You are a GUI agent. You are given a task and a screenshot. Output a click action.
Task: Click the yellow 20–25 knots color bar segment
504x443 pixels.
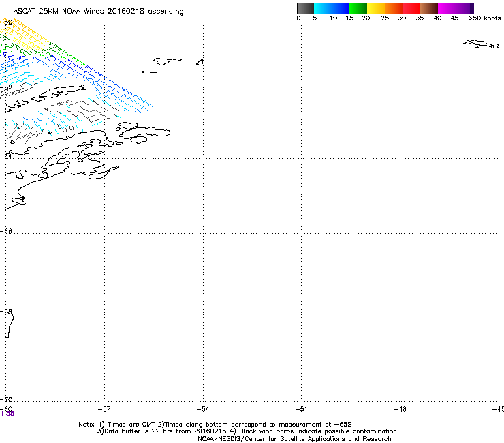376,8
